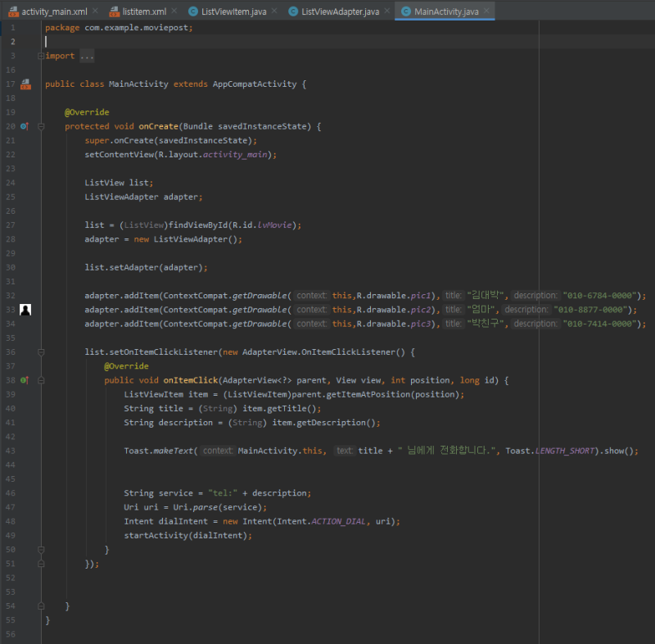Click the pic2 drawable preview thumbnail
655x644 pixels.
point(25,310)
